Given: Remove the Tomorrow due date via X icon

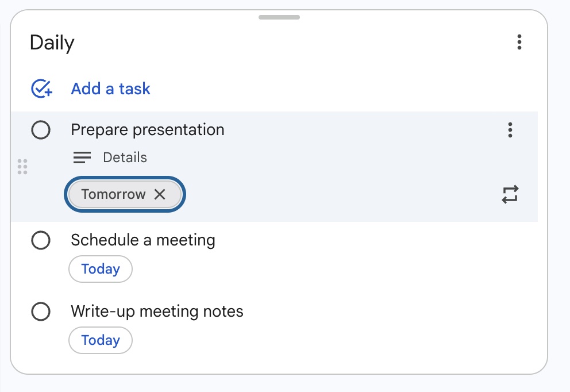Looking at the screenshot, I should [160, 194].
